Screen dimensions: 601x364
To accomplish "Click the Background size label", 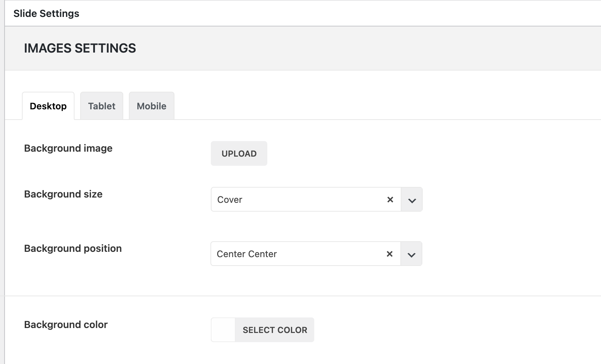I will coord(63,194).
